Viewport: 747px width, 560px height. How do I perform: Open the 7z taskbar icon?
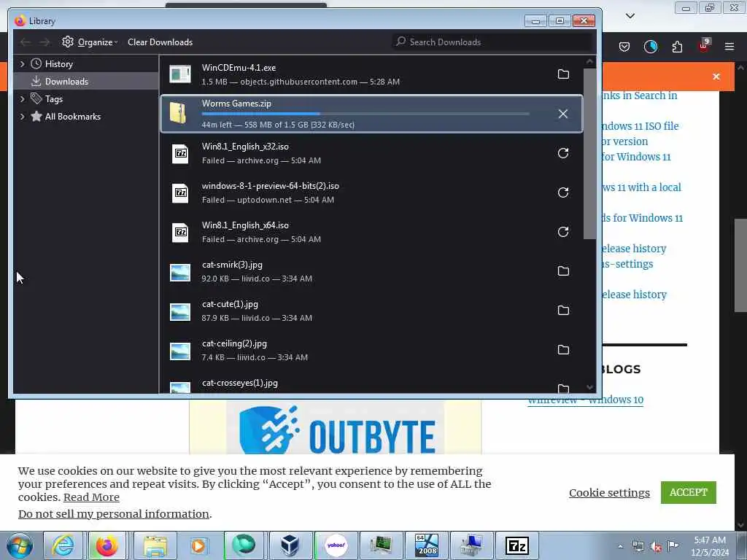[x=517, y=545]
